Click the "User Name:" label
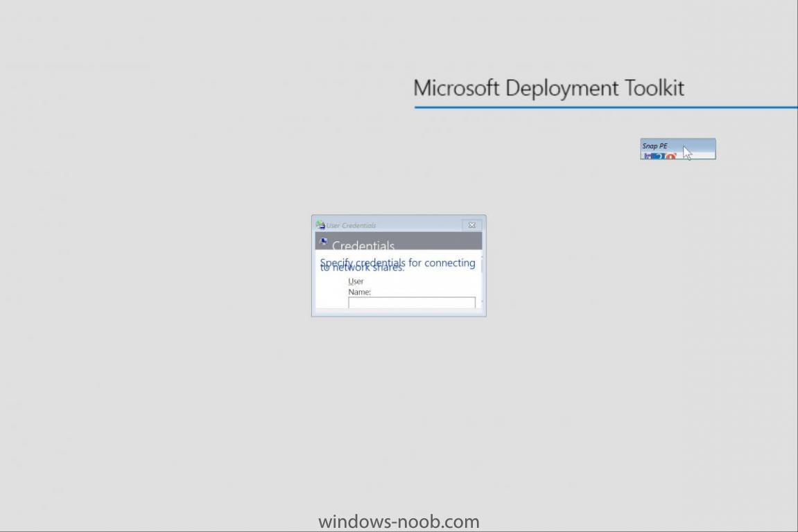 point(359,286)
